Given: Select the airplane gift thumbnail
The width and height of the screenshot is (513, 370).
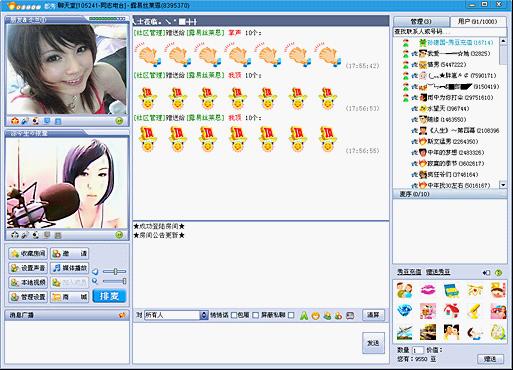Looking at the screenshot, I should coord(404,332).
